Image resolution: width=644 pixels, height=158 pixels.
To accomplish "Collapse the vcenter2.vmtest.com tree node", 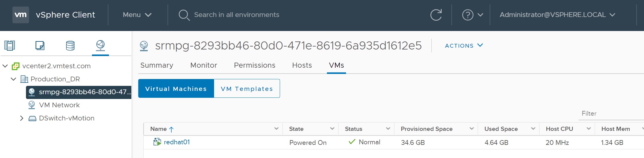I will tap(5, 66).
